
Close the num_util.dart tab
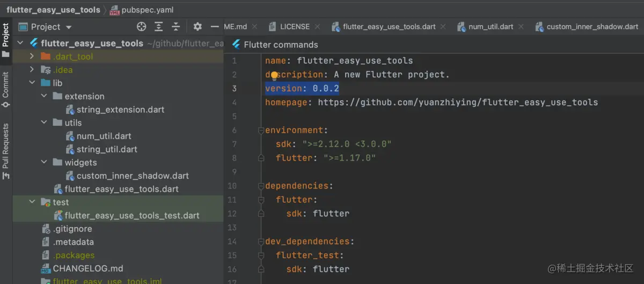click(x=521, y=26)
